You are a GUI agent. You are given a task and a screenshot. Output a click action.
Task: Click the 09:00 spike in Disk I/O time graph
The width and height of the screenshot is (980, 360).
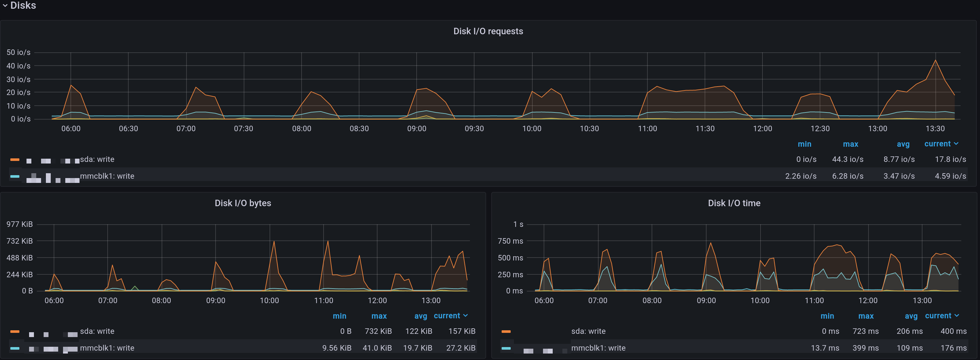[x=710, y=243]
